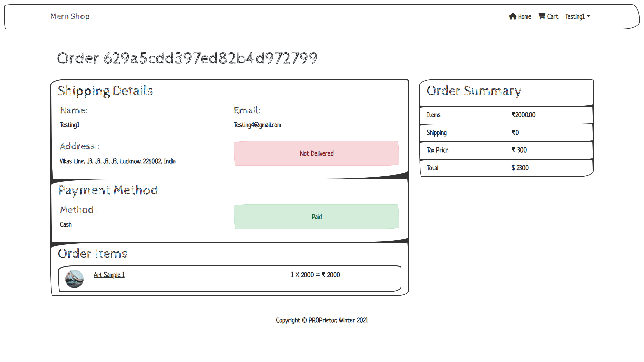The width and height of the screenshot is (644, 362).
Task: Click the Order ID heading
Action: (x=187, y=58)
